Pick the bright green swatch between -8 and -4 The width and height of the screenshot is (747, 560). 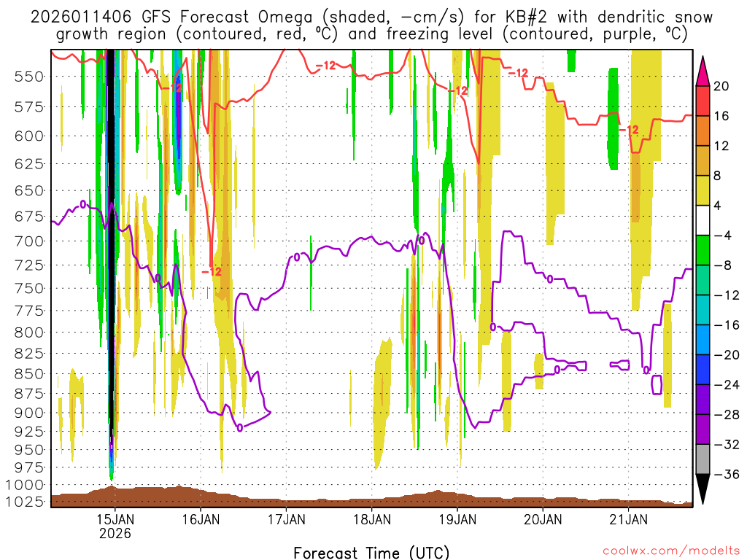(x=703, y=251)
